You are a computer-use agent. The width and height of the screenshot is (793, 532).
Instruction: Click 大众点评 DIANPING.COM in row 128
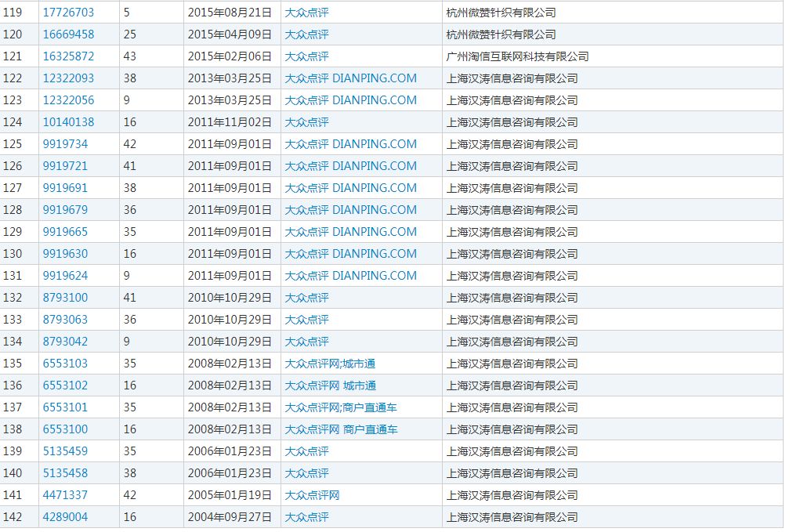click(351, 210)
